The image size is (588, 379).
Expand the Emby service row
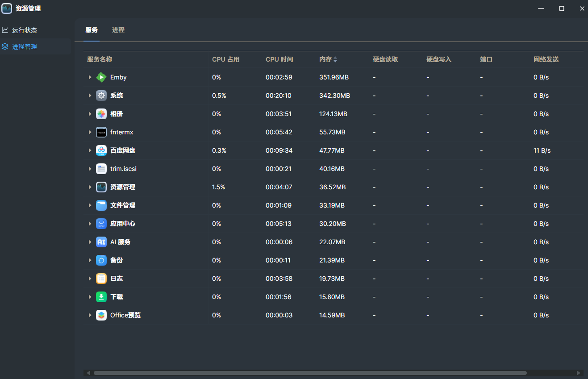[x=90, y=77]
